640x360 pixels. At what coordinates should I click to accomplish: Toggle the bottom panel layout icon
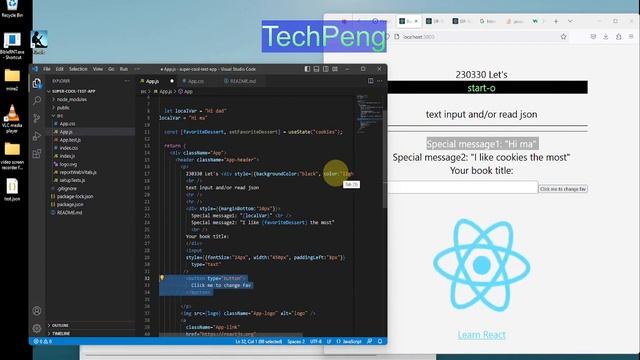(316, 69)
